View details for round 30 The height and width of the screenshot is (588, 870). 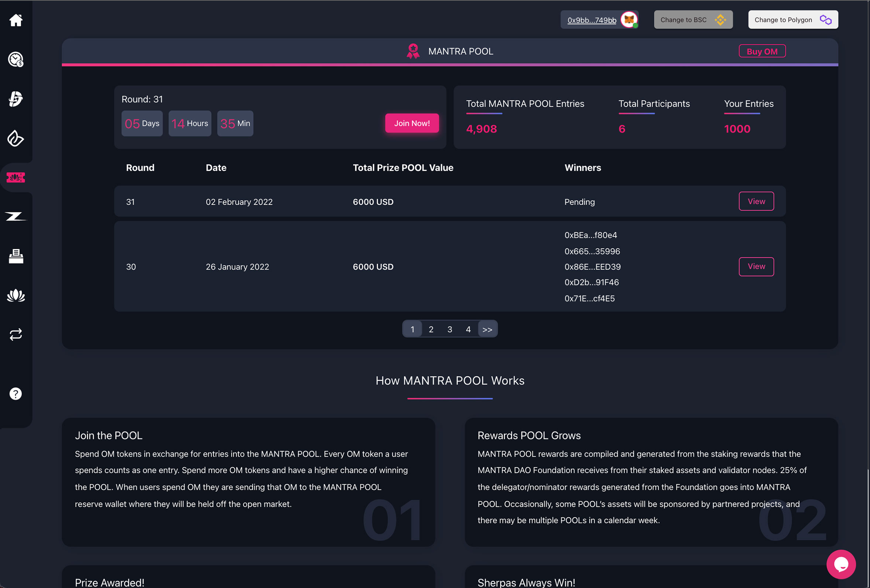point(756,267)
